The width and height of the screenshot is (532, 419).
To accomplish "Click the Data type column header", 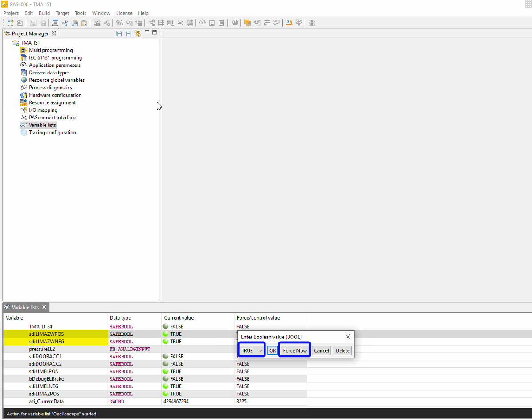I will click(x=134, y=318).
